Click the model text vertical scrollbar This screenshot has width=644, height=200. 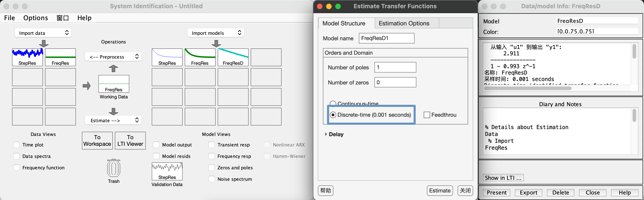point(634,51)
